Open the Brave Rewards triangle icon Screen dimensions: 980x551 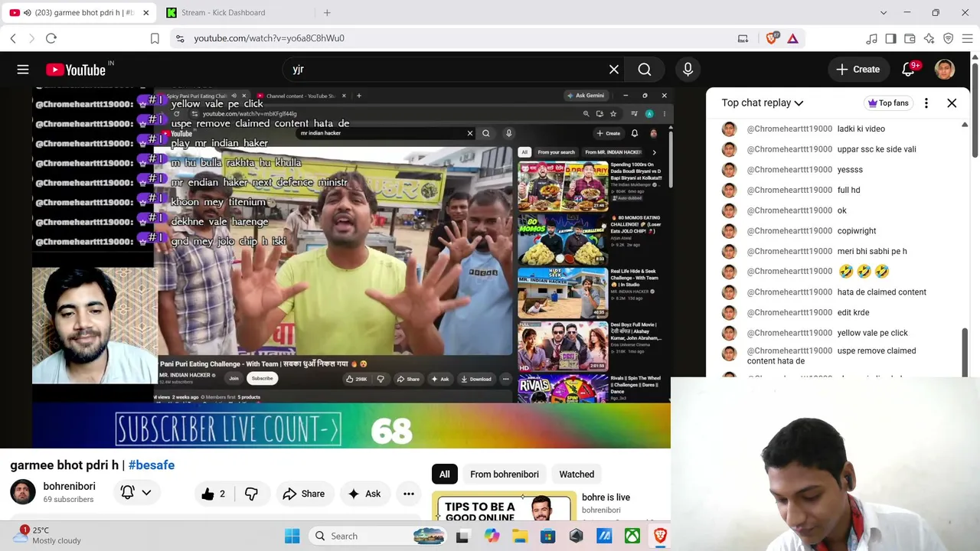[792, 38]
